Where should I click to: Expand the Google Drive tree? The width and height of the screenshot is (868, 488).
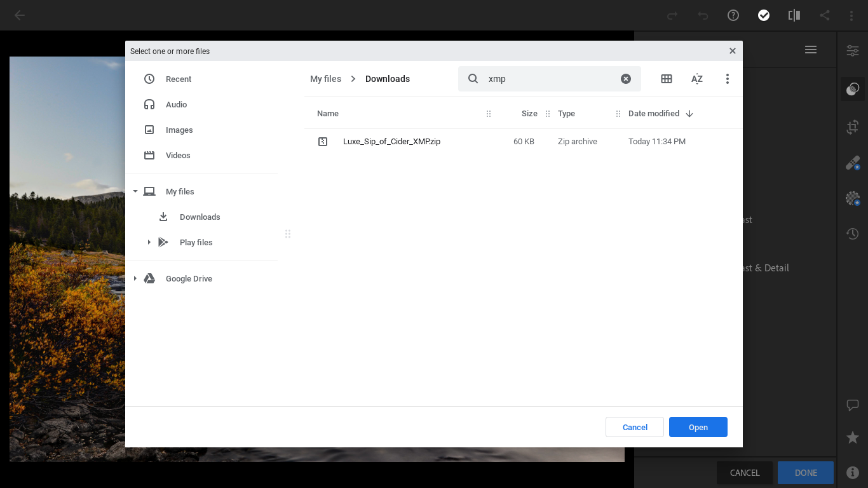pyautogui.click(x=135, y=278)
